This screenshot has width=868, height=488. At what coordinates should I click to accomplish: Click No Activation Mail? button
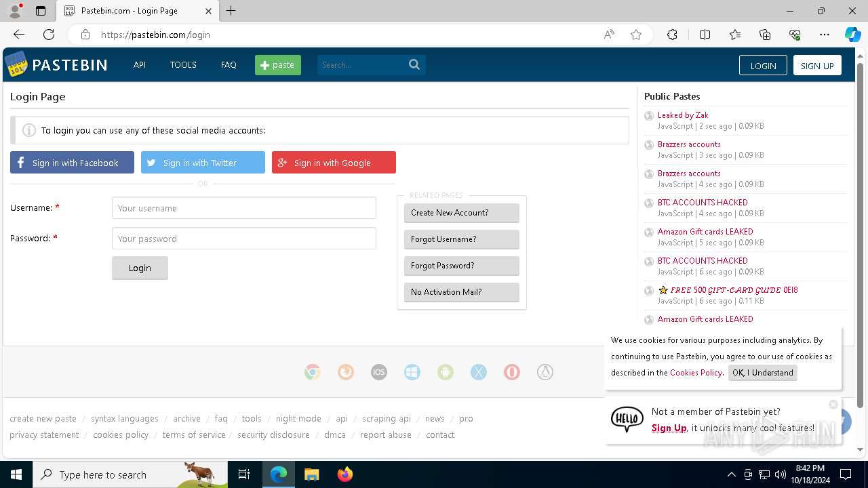[462, 292]
